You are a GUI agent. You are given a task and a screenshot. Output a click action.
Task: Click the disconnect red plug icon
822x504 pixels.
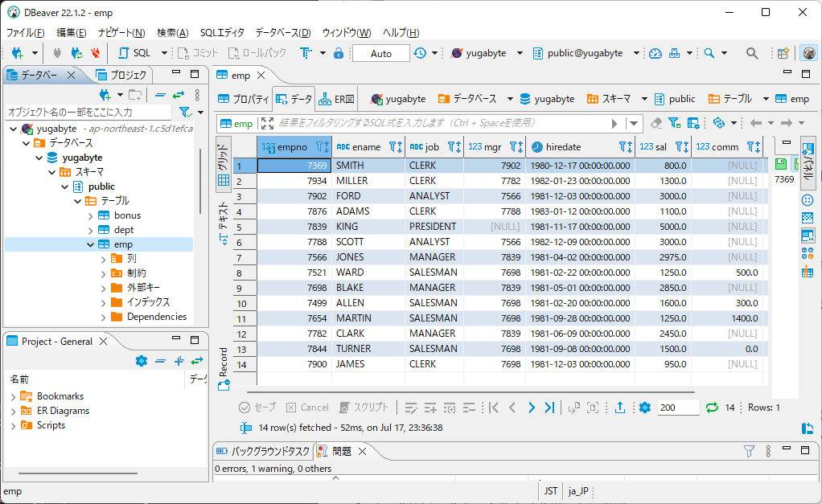[x=95, y=53]
